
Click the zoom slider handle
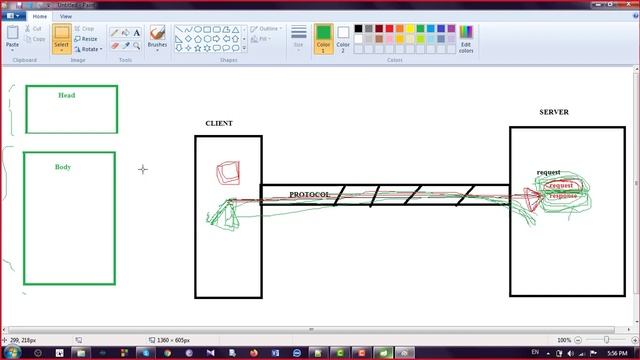coord(607,340)
